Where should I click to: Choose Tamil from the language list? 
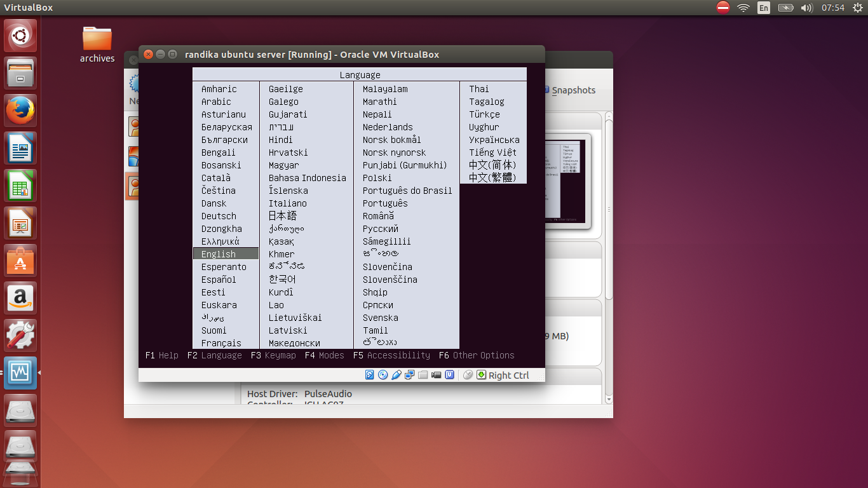[x=376, y=330]
